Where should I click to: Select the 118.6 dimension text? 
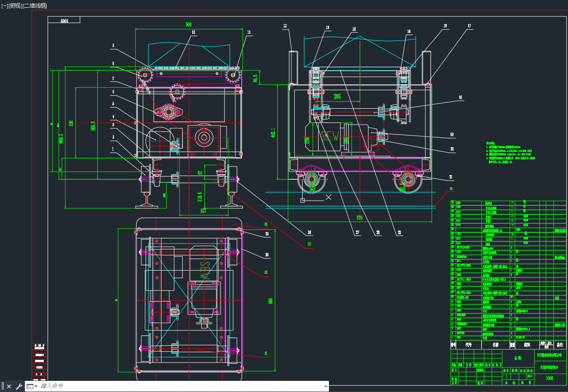click(x=200, y=196)
